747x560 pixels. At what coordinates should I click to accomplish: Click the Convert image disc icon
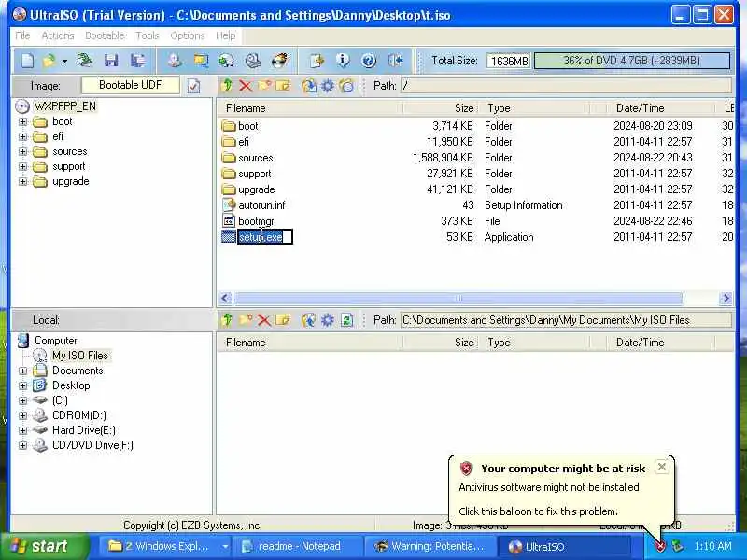click(x=226, y=61)
